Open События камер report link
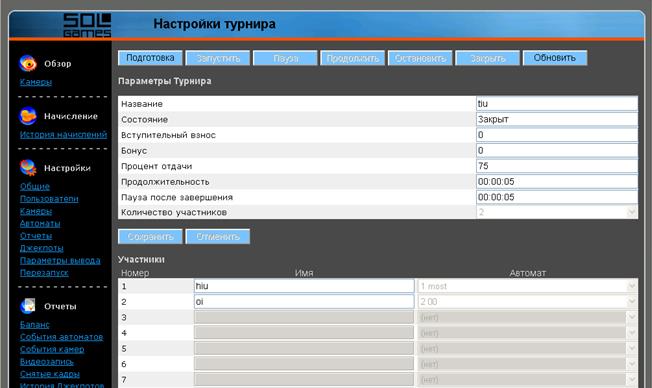The height and width of the screenshot is (388, 652). pos(52,349)
